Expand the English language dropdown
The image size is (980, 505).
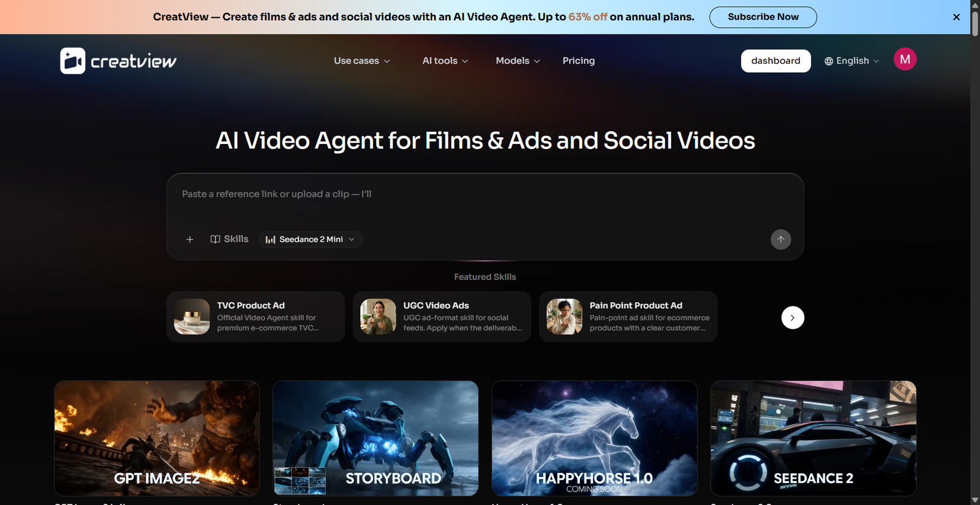[851, 61]
